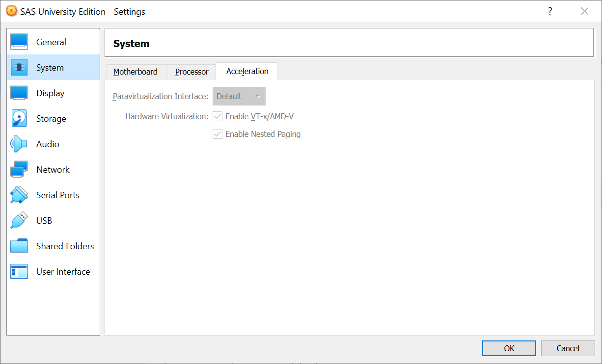Viewport: 602px width, 364px height.
Task: Open Paravirtualization Interface dropdown
Action: click(x=239, y=96)
